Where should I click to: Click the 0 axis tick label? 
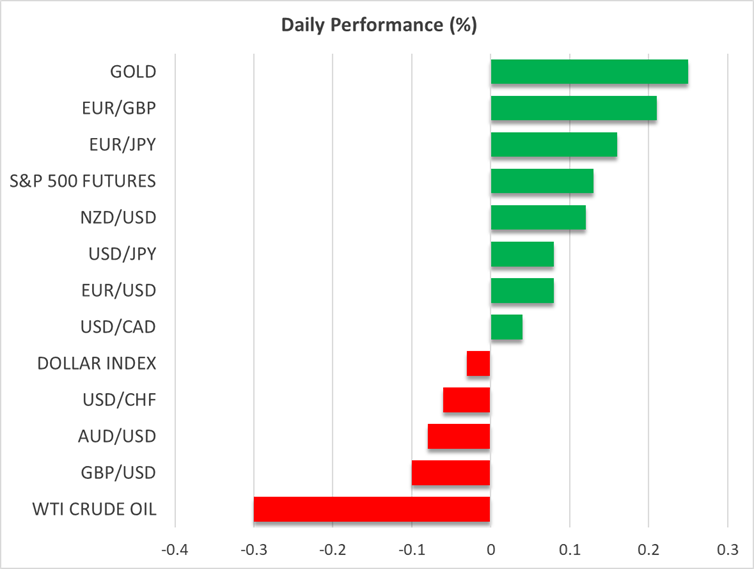tap(490, 548)
